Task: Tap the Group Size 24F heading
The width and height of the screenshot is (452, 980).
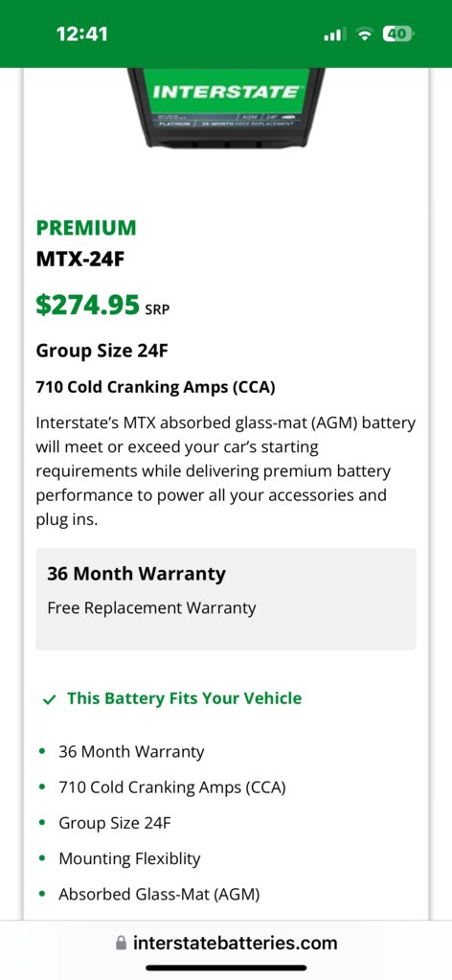Action: (102, 351)
